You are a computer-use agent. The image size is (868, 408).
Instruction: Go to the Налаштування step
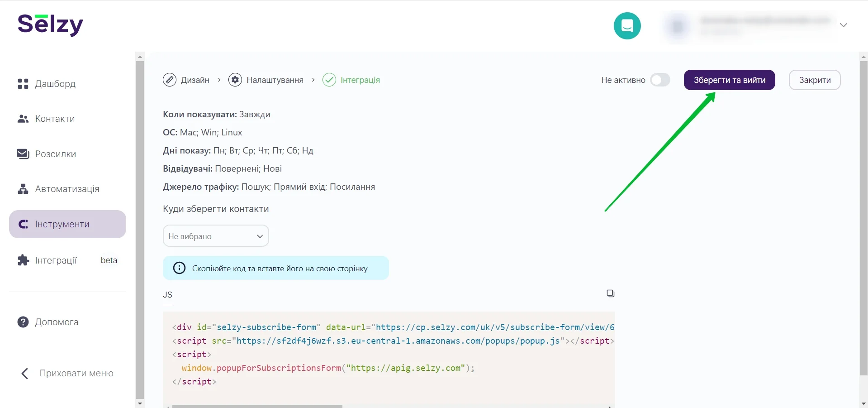click(x=275, y=80)
